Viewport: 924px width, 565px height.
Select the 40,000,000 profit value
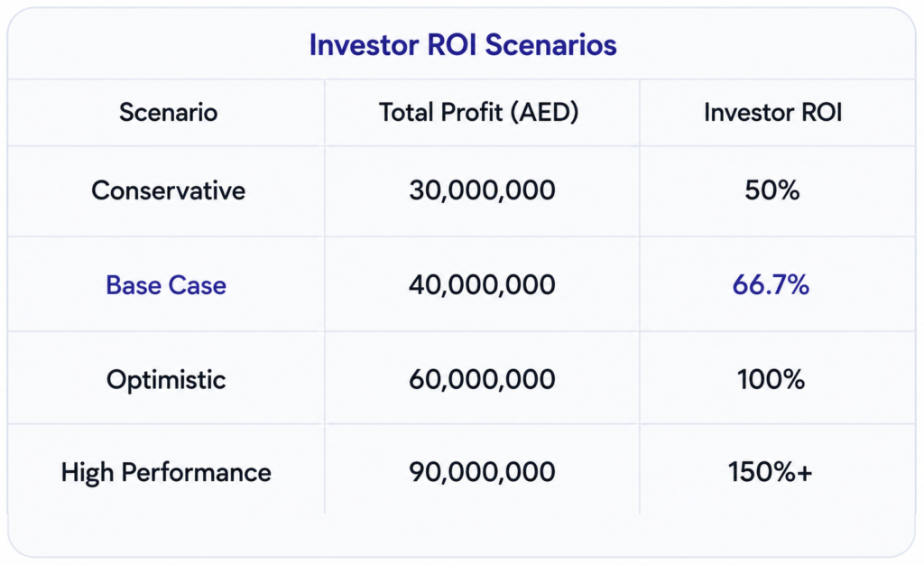click(x=482, y=285)
